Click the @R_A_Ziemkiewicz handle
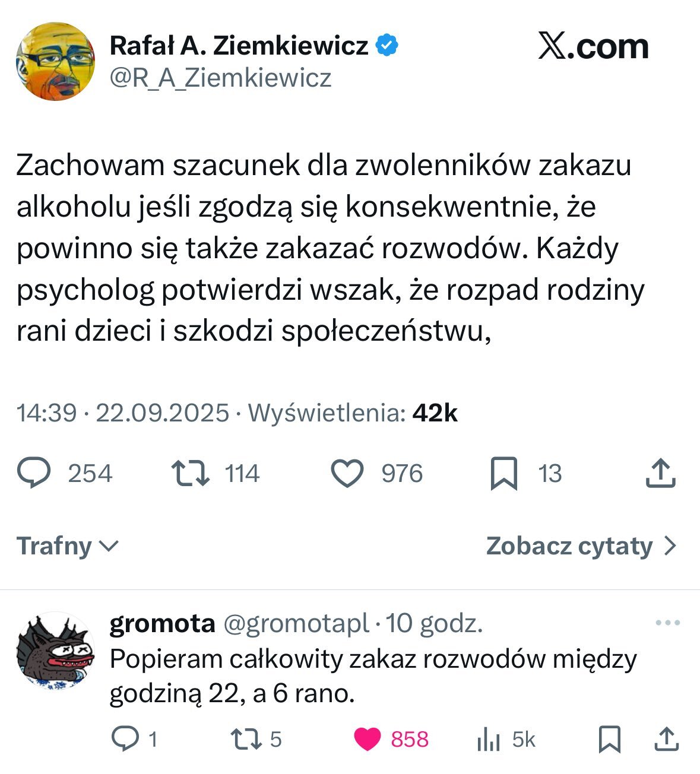Image resolution: width=700 pixels, height=774 pixels. (220, 78)
